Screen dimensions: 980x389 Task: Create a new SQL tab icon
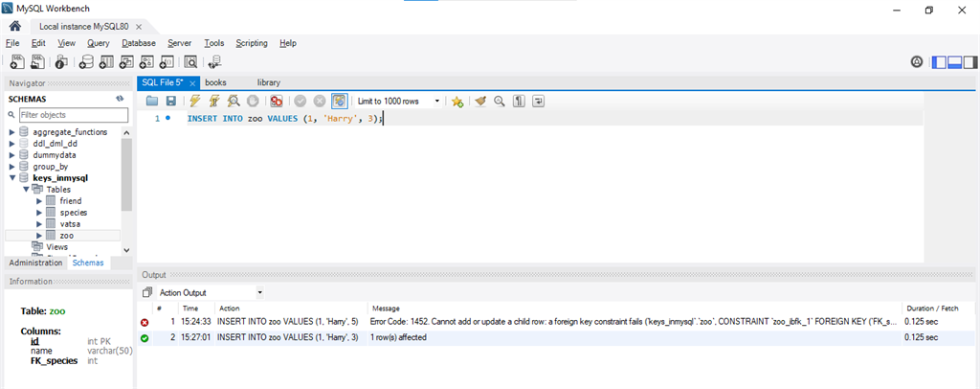pos(17,61)
